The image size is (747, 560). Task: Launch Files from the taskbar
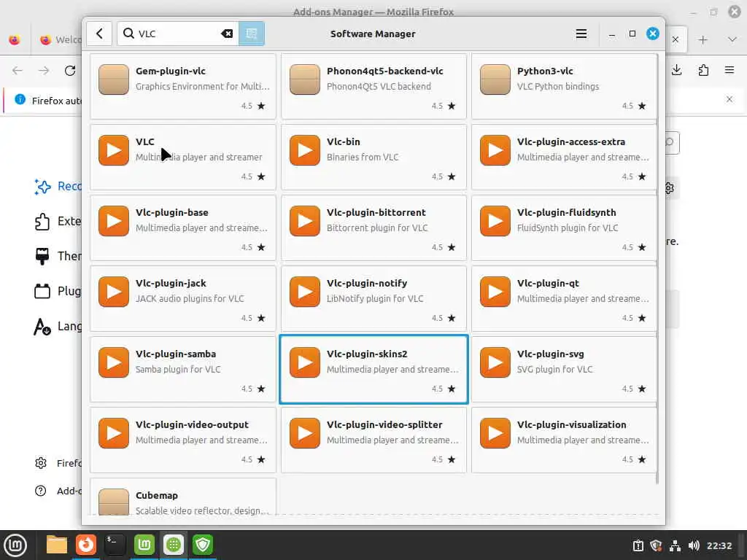click(x=57, y=545)
